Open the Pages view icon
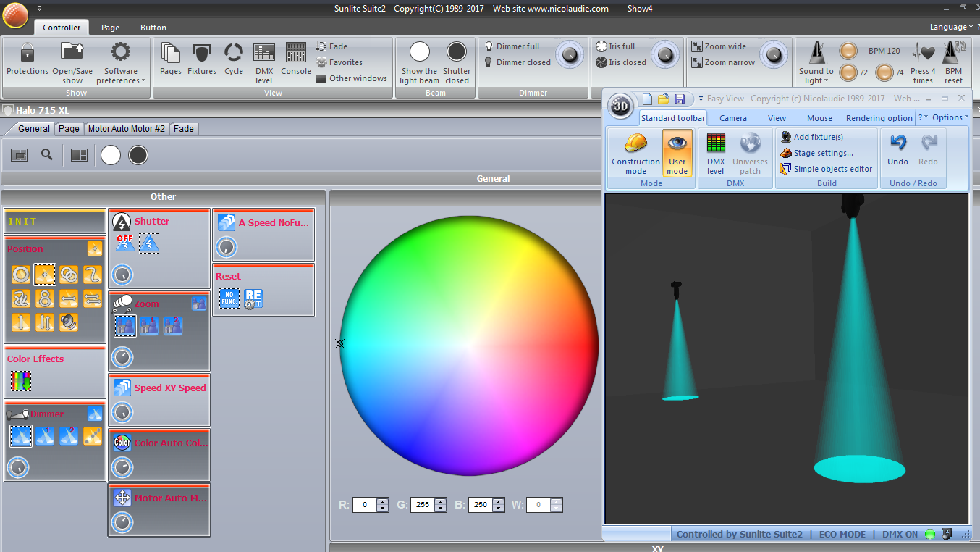 point(171,54)
